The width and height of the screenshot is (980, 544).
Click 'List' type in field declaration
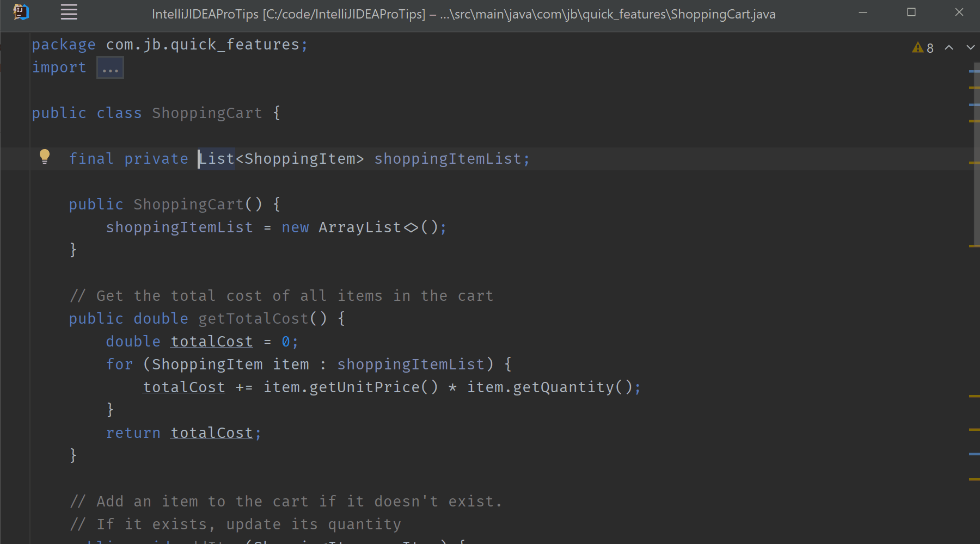point(216,159)
